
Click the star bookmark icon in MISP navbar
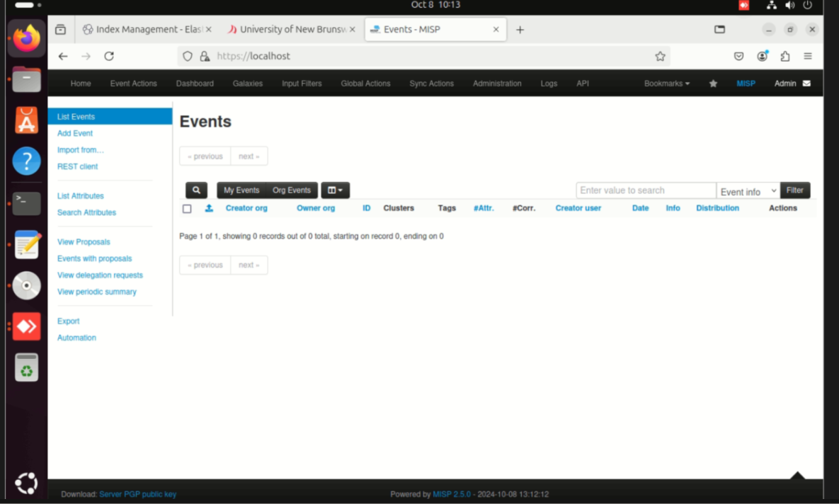[x=713, y=84]
